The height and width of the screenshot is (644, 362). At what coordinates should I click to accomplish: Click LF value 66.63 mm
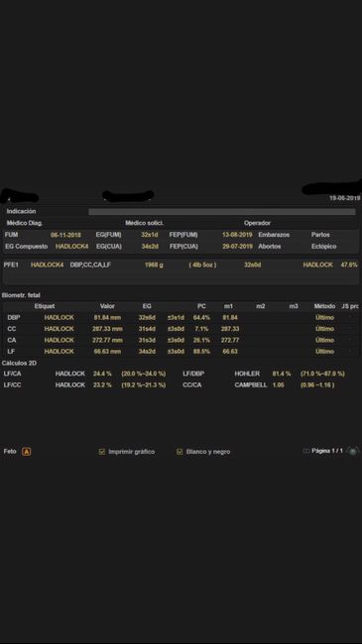(107, 351)
